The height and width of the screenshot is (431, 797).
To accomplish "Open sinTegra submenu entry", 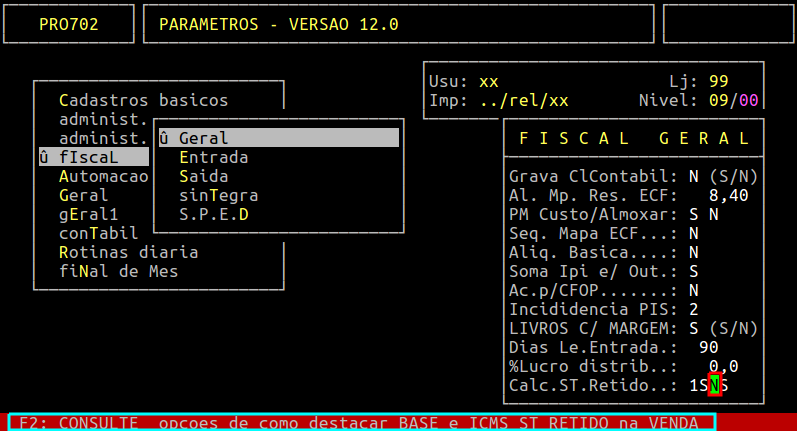I will point(218,195).
